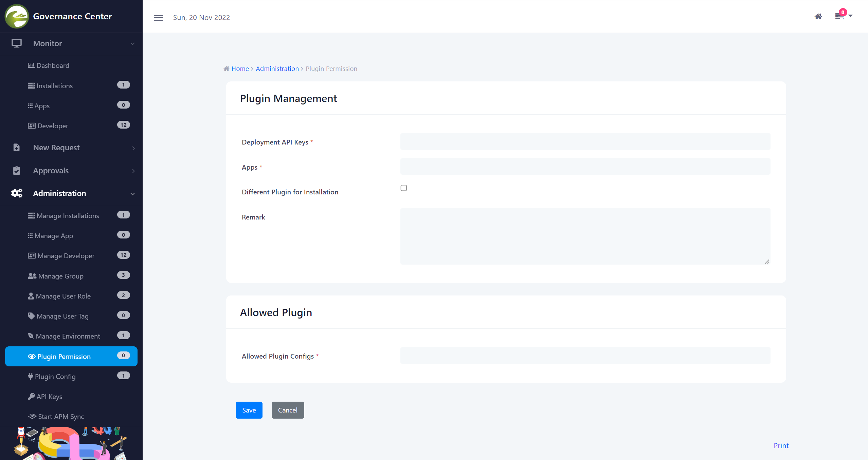The height and width of the screenshot is (460, 868).
Task: Enable Different Plugin for Installation checkbox
Action: click(403, 188)
